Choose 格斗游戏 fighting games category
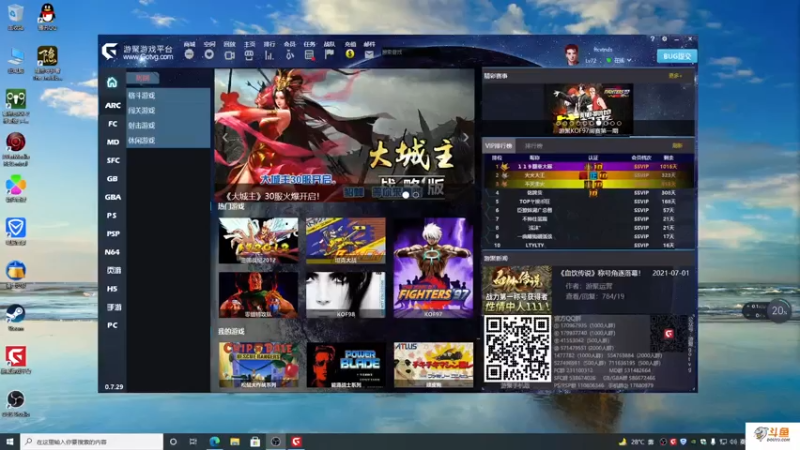Screen dimensions: 800x450 pyautogui.click(x=168, y=95)
